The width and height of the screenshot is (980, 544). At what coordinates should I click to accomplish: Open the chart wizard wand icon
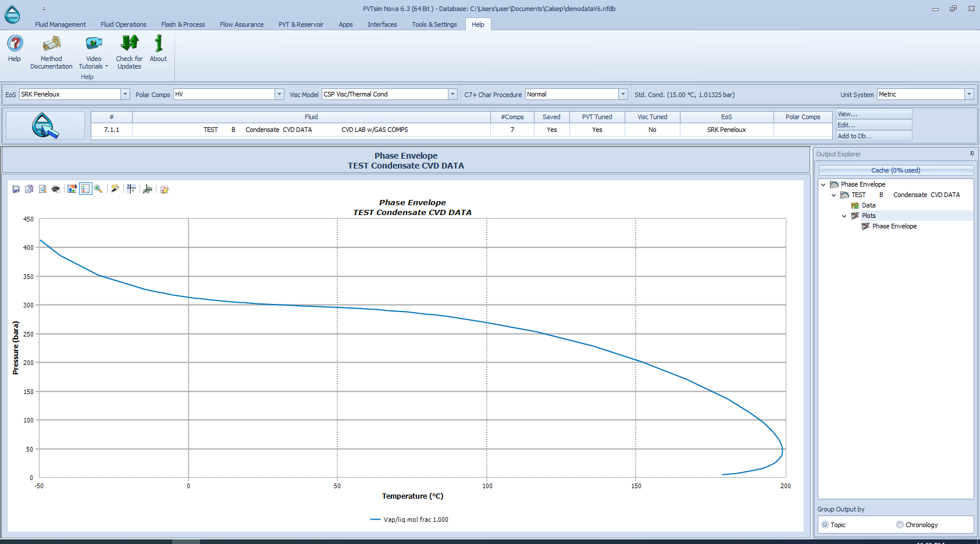115,189
